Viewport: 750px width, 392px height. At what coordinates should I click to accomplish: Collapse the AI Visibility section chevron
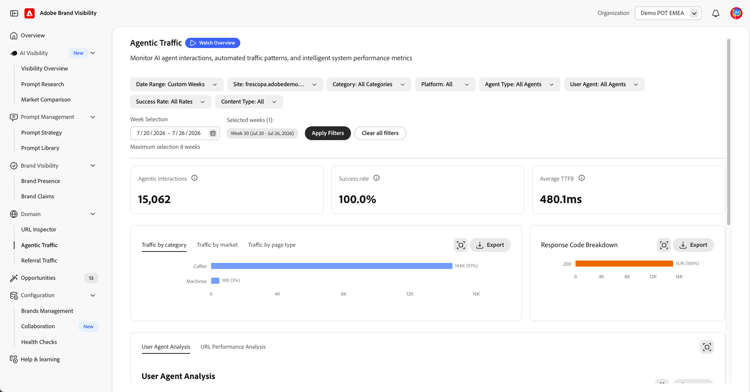click(93, 53)
